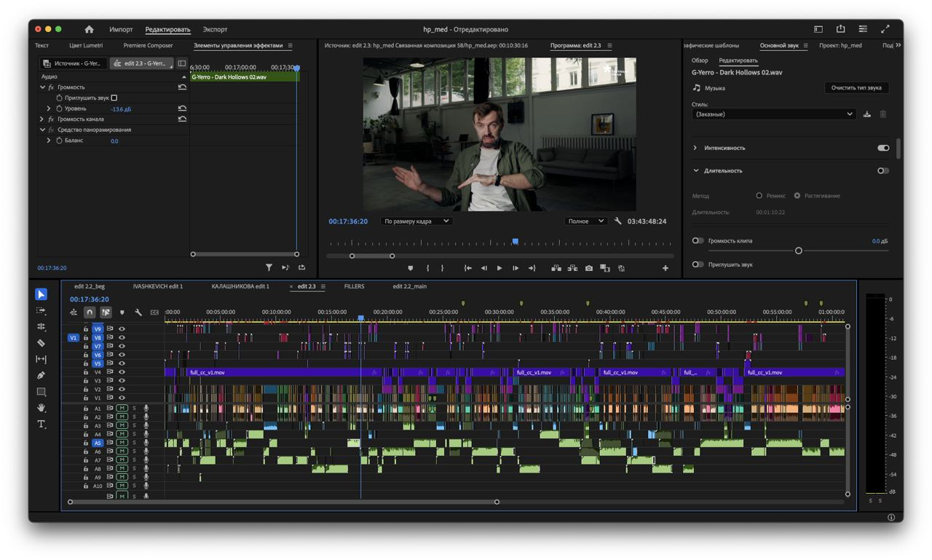The image size is (932, 560).
Task: Open Полное resolution dropdown
Action: coord(585,221)
